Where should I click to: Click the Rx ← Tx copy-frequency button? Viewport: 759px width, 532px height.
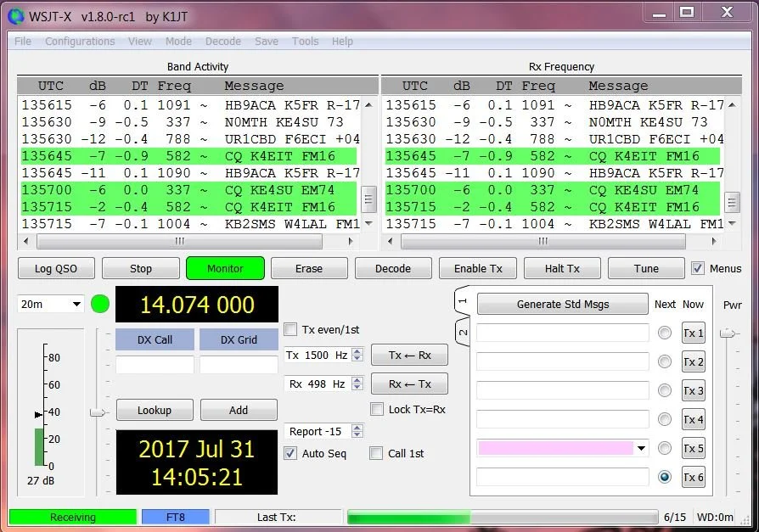pos(409,384)
